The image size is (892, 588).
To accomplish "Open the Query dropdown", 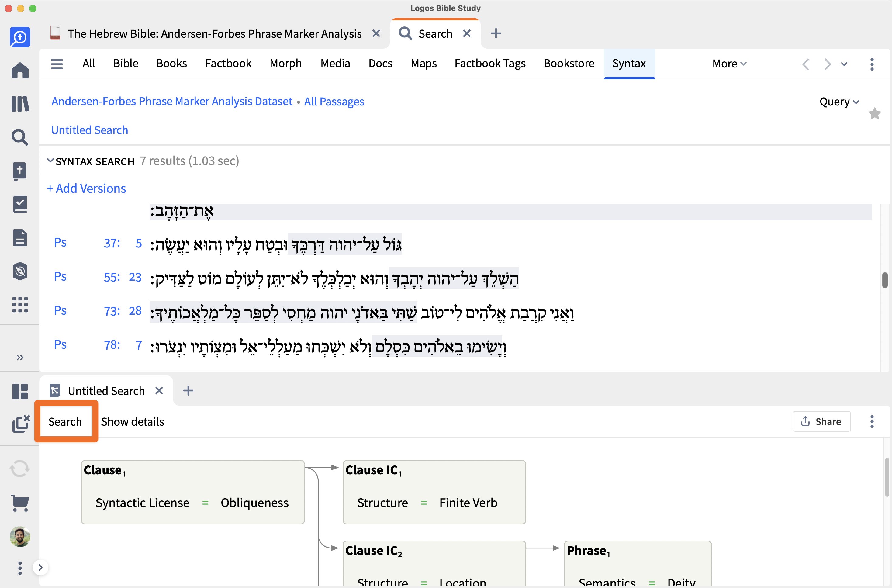I will pyautogui.click(x=839, y=102).
